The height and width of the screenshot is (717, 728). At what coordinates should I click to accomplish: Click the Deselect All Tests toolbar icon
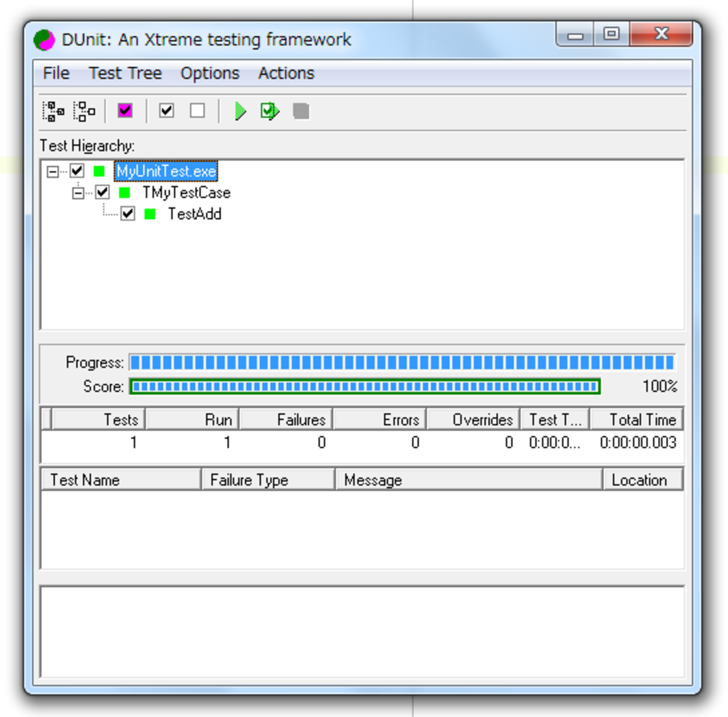pos(85,111)
